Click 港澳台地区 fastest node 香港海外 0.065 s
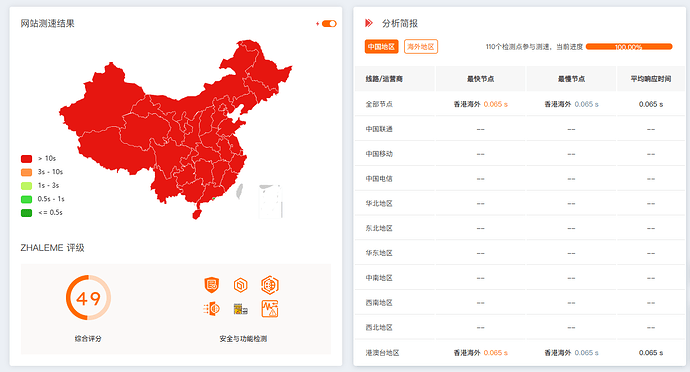The width and height of the screenshot is (690, 372). click(x=481, y=353)
